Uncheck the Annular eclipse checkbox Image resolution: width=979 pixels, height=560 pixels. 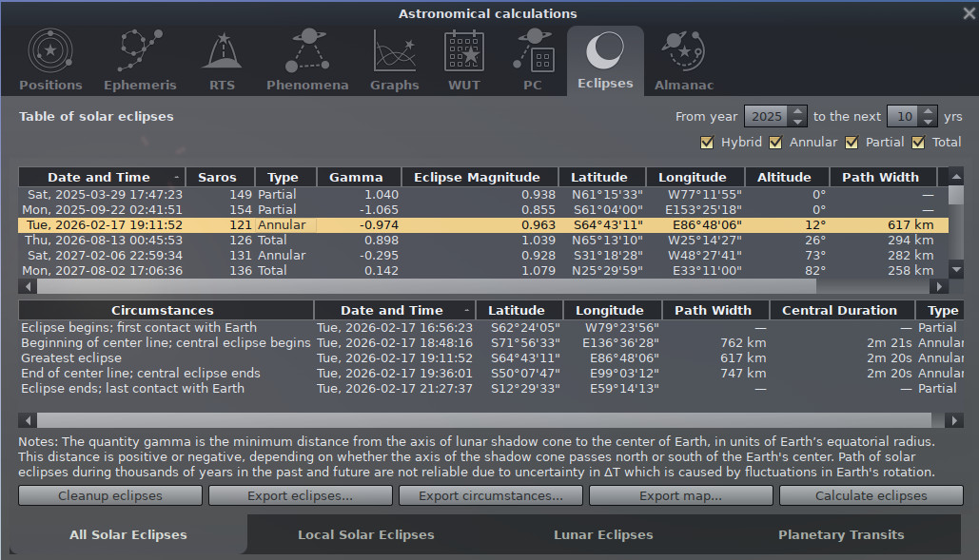point(775,143)
